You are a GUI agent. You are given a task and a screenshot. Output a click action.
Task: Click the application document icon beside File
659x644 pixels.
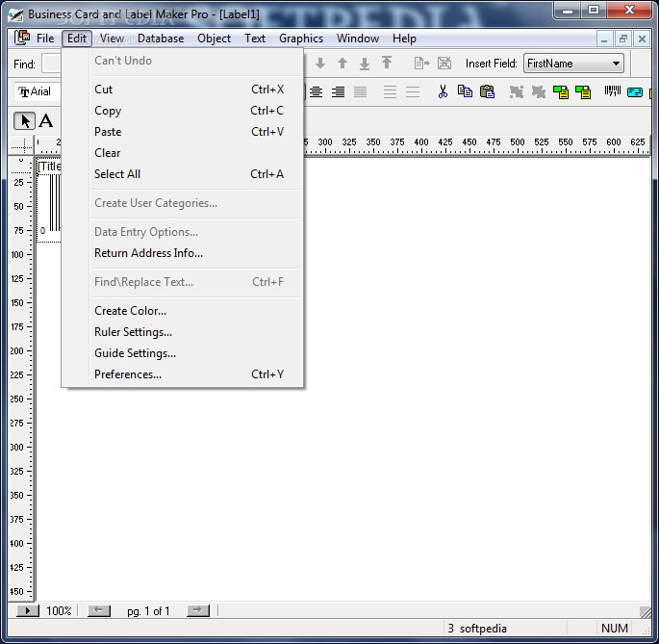[x=22, y=38]
